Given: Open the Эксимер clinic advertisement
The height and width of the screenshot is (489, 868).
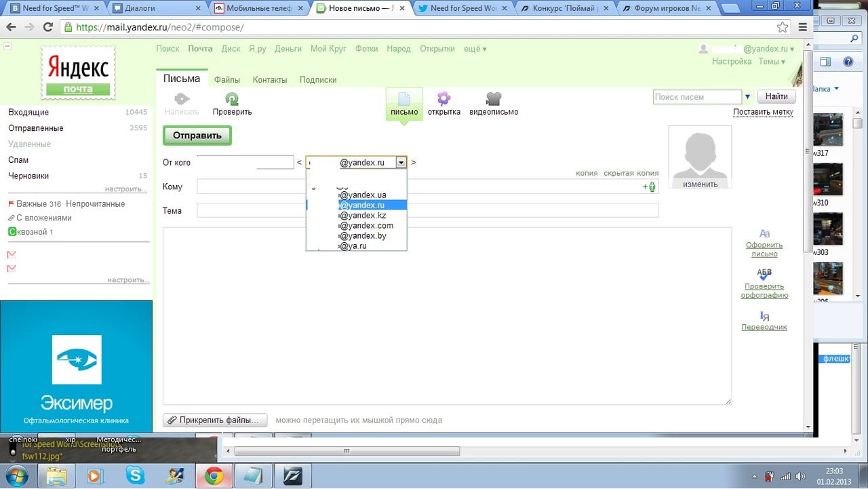Looking at the screenshot, I should (76, 366).
